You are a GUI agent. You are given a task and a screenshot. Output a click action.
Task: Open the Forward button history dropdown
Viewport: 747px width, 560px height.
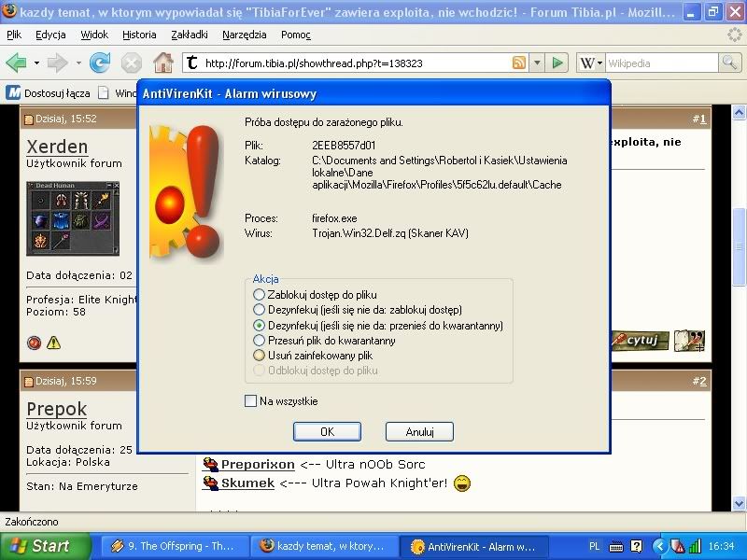[78, 63]
